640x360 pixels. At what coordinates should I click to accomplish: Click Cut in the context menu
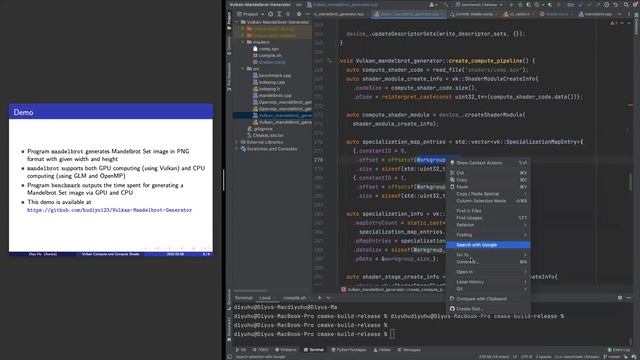coord(488,173)
